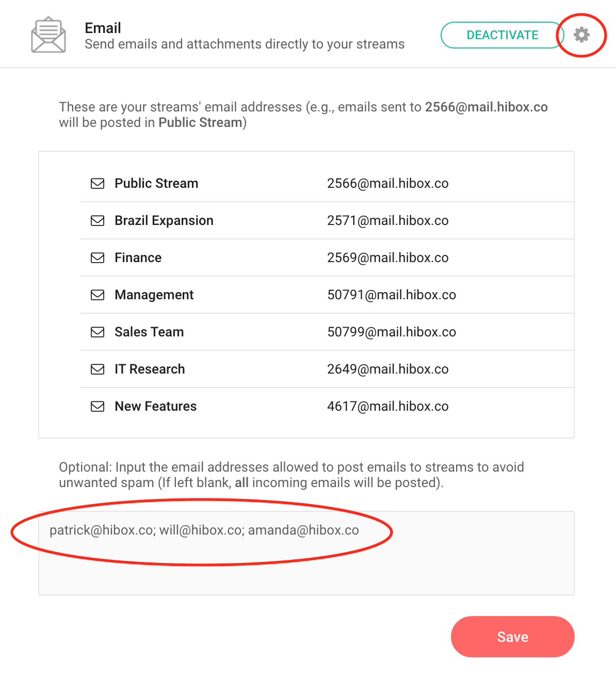Click the New Features address 4617@mail.hibox.co
The width and height of the screenshot is (616, 678).
pos(388,407)
